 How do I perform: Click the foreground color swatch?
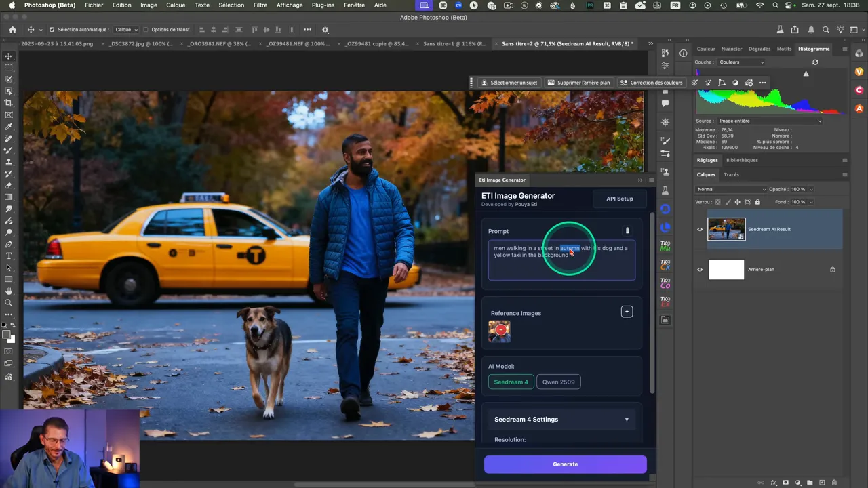coord(6,335)
